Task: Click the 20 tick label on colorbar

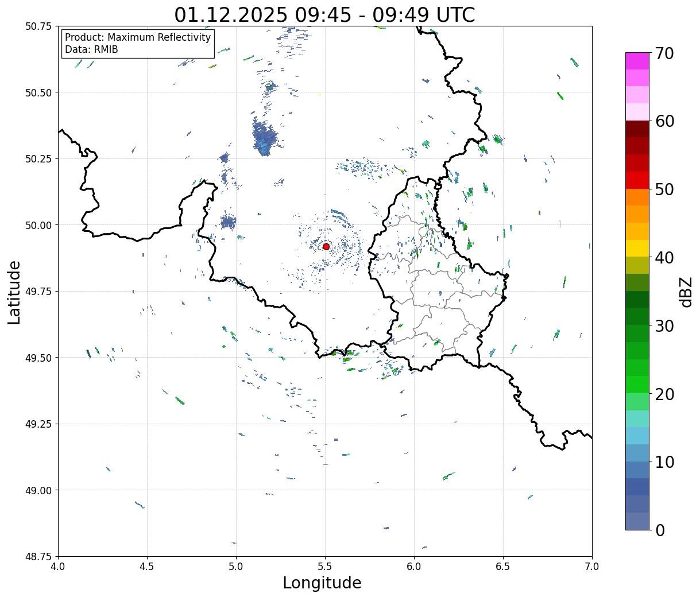Action: (664, 394)
